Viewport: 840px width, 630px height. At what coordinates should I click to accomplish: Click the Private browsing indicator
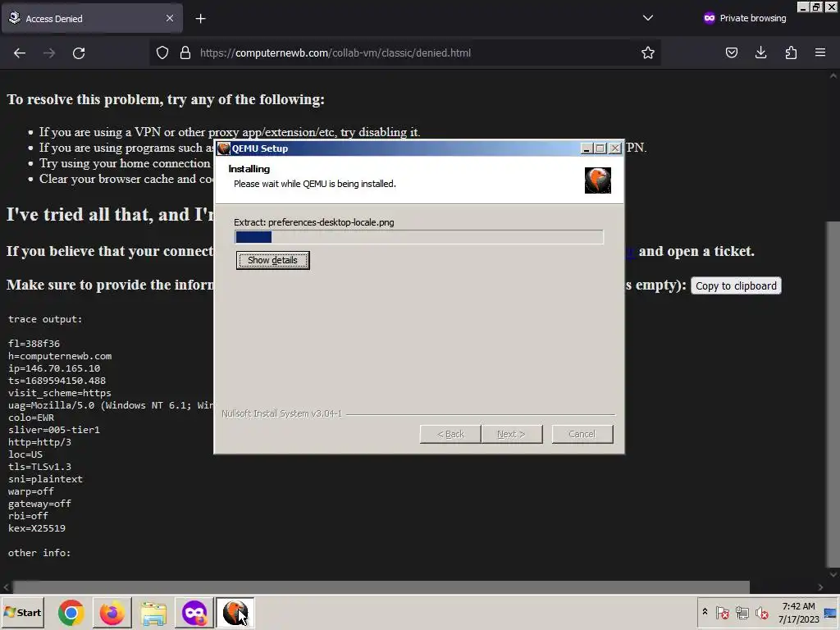point(745,18)
